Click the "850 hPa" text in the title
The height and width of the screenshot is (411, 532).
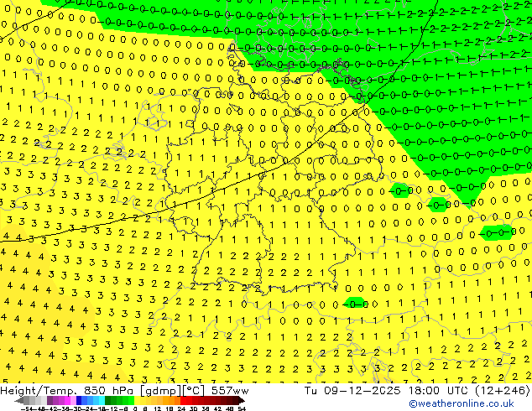coord(110,391)
